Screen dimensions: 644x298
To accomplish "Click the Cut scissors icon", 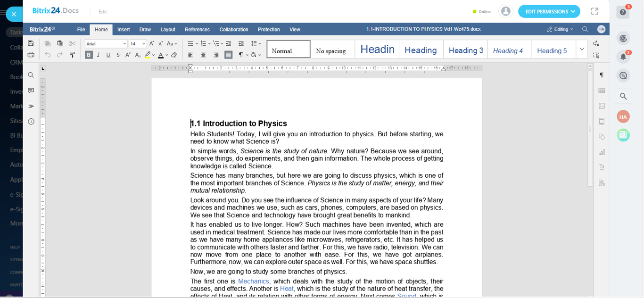I will click(72, 43).
